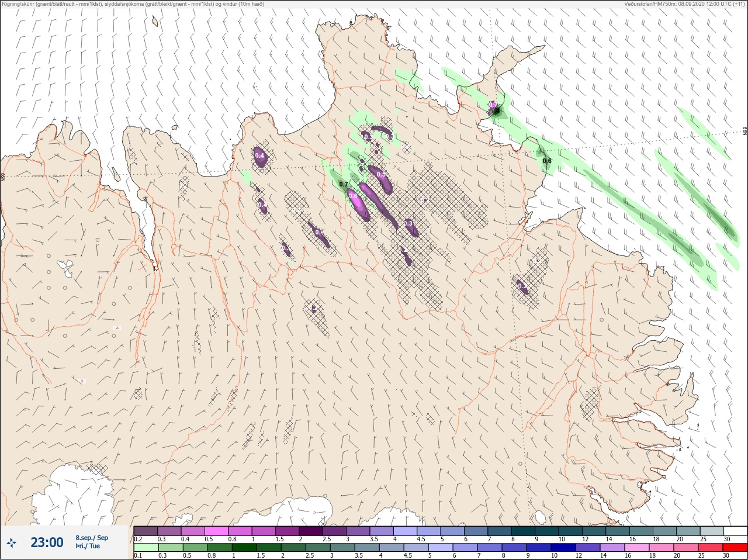
Task: Select the pink 20 swatch in lower legend
Action: pyautogui.click(x=686, y=548)
